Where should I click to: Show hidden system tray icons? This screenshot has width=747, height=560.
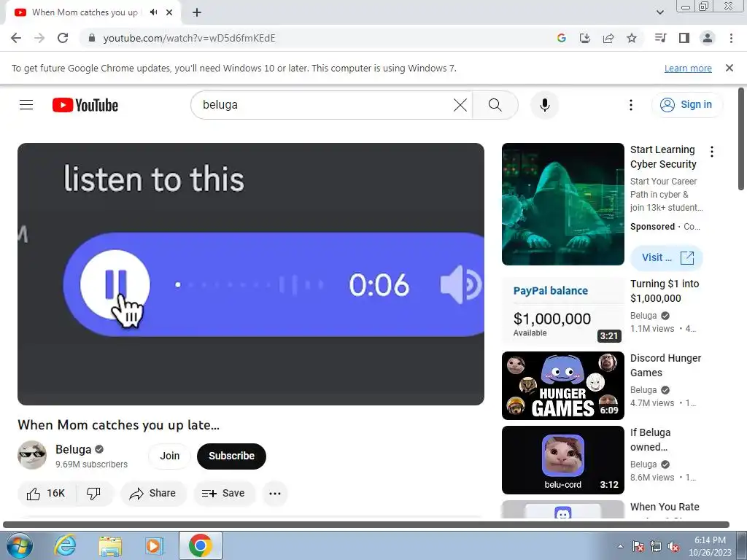coord(620,546)
